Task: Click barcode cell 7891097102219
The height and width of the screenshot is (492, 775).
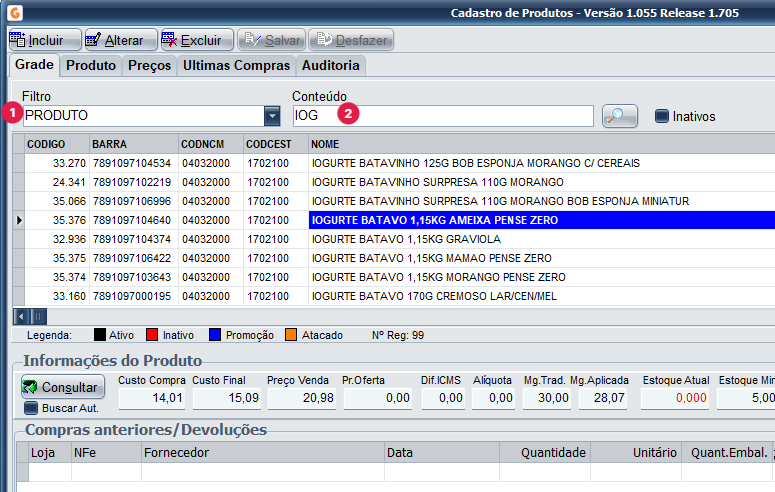Action: click(x=133, y=182)
